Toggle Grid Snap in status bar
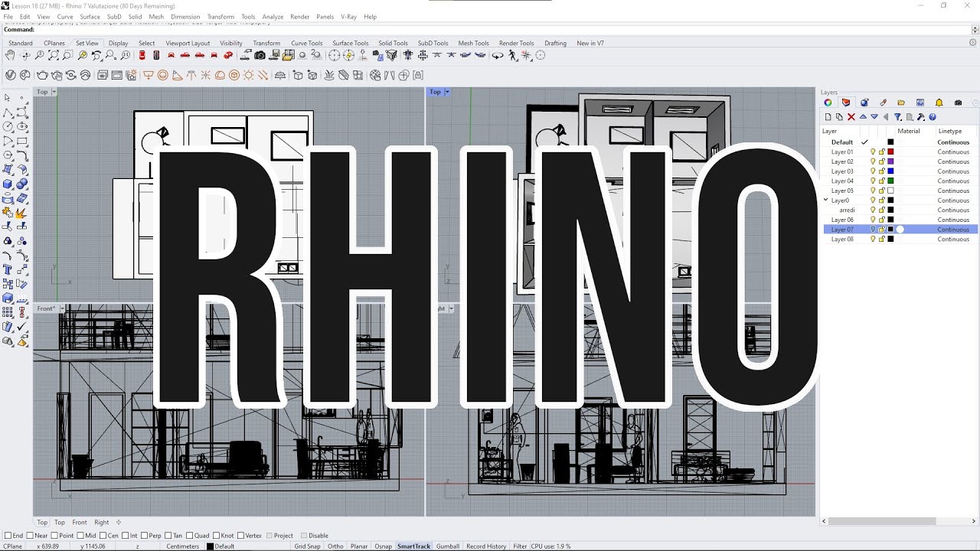The height and width of the screenshot is (551, 980). pos(308,546)
